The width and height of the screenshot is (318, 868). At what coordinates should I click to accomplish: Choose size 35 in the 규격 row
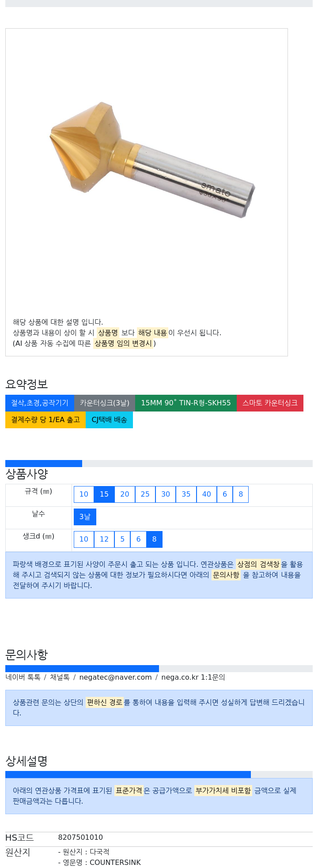pyautogui.click(x=186, y=494)
